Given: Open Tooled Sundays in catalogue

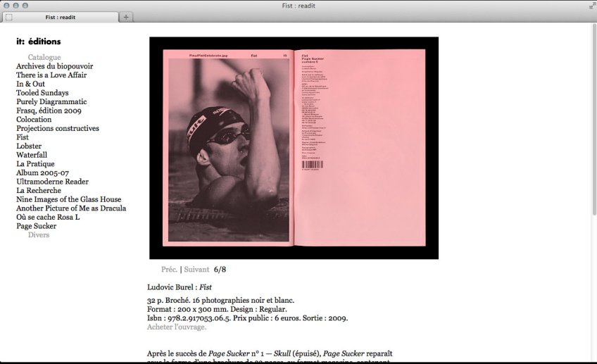Looking at the screenshot, I should [42, 93].
